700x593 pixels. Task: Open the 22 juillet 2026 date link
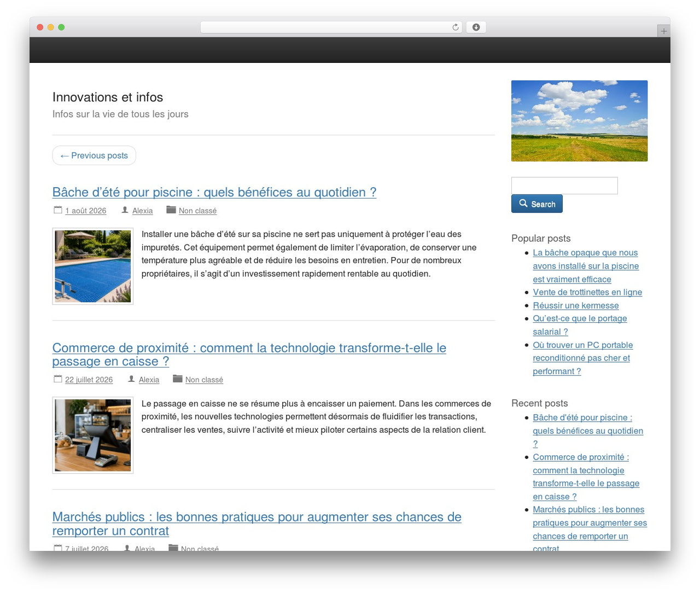coord(89,380)
